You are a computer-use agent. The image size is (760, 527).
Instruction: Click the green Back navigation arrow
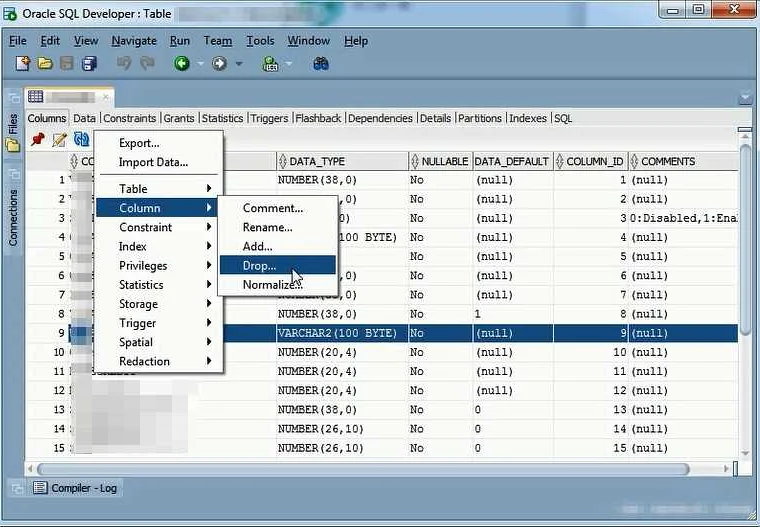tap(181, 64)
